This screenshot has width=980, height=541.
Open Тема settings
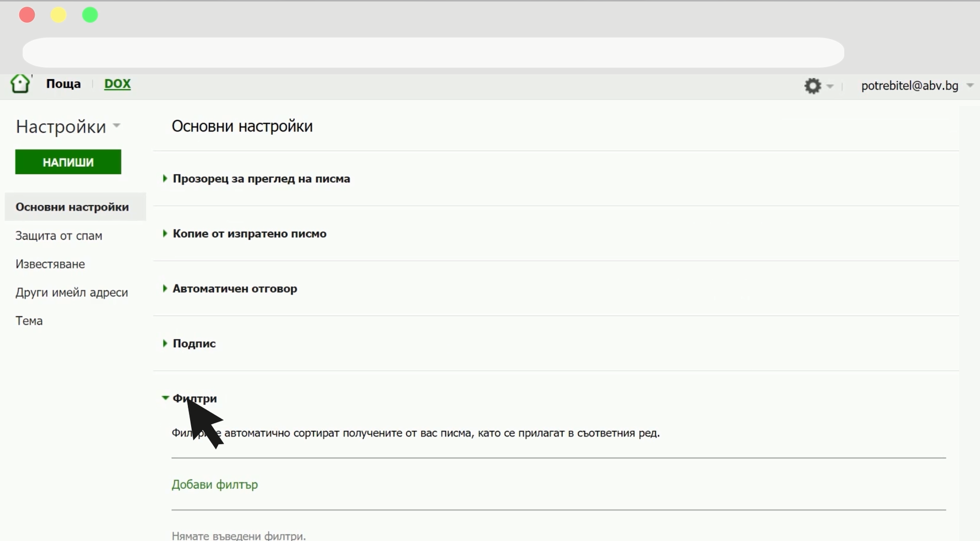point(29,321)
